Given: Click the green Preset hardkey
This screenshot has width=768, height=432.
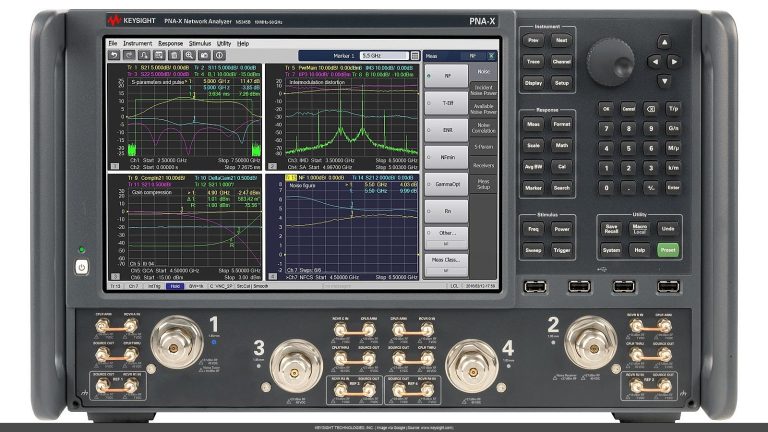Looking at the screenshot, I should point(668,250).
